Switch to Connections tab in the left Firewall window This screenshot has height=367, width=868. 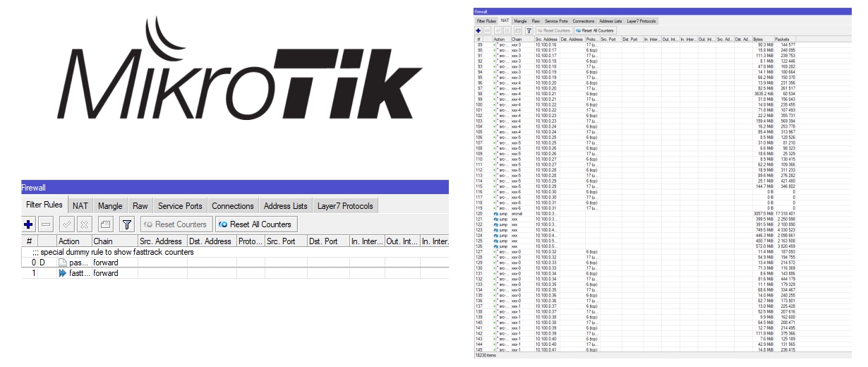(x=232, y=206)
